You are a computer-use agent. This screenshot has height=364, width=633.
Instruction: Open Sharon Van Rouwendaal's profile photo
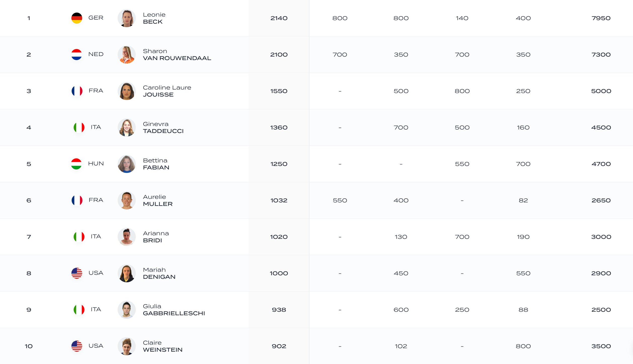point(127,55)
